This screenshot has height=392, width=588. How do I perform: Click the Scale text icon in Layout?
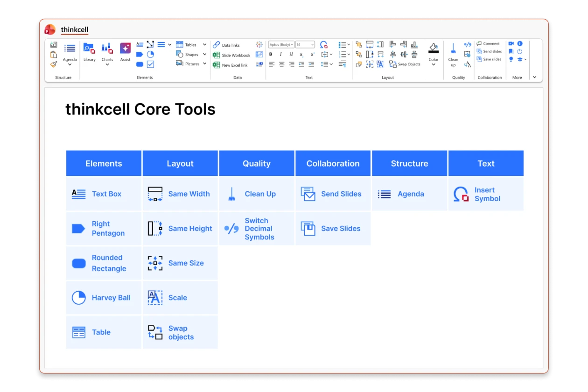coord(380,64)
